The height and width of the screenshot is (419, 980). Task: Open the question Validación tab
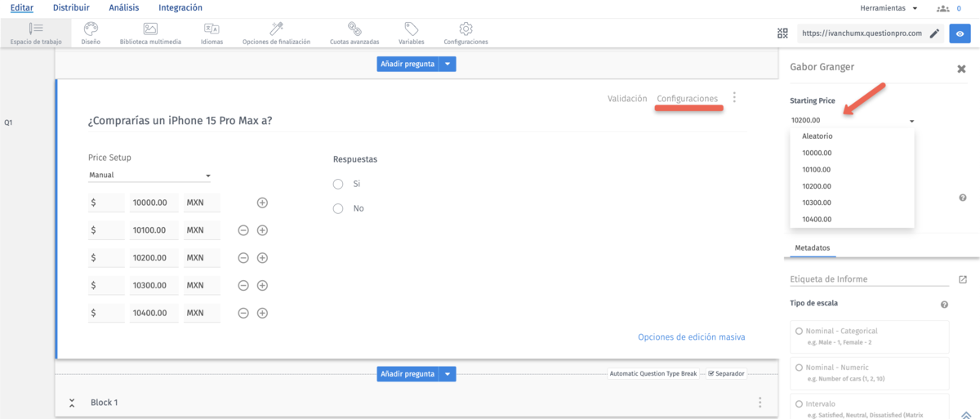pos(627,99)
